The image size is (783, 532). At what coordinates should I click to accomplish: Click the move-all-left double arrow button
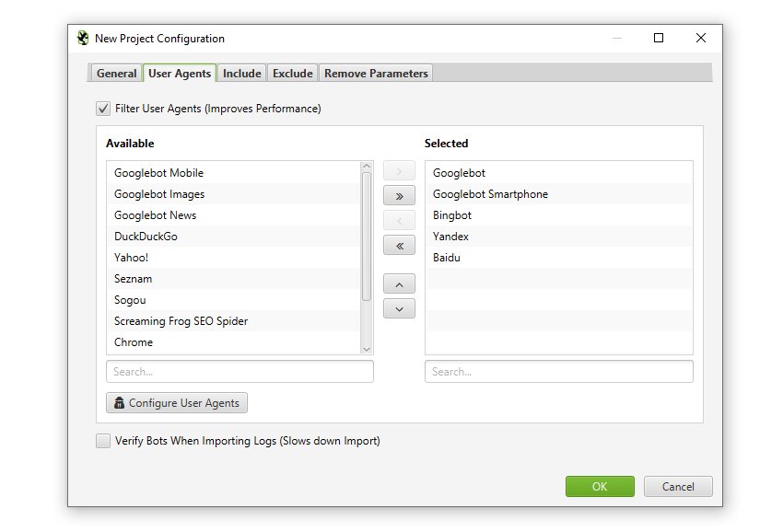[399, 246]
